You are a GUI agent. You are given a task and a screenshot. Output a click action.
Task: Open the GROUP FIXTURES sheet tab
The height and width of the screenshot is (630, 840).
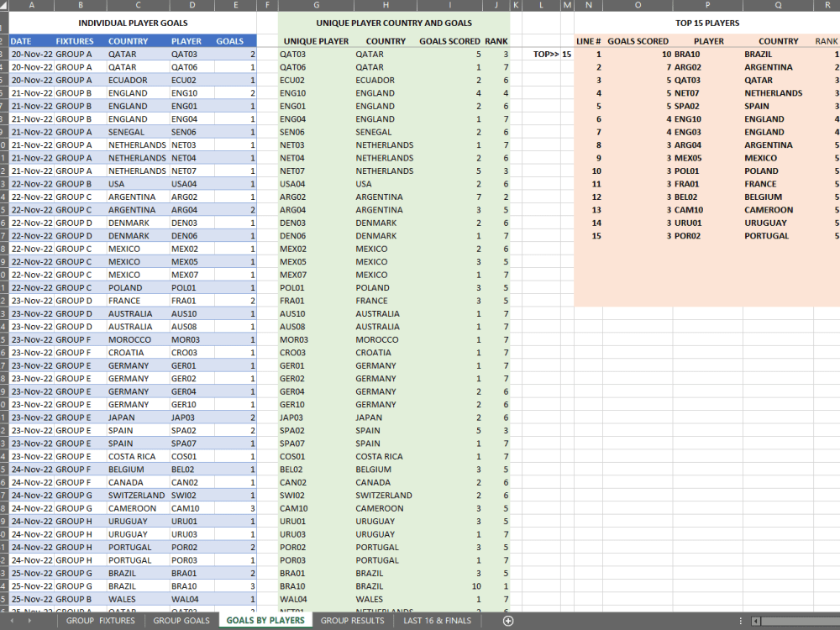click(101, 621)
